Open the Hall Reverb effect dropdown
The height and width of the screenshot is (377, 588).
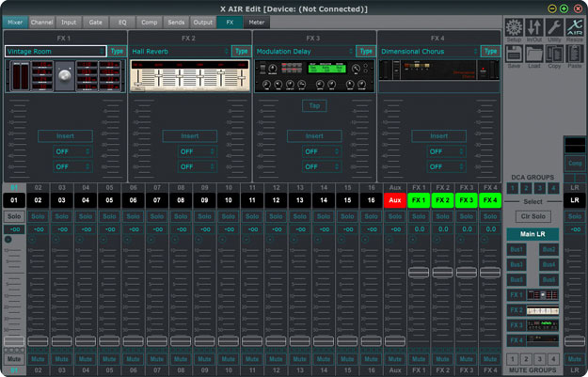click(x=180, y=52)
